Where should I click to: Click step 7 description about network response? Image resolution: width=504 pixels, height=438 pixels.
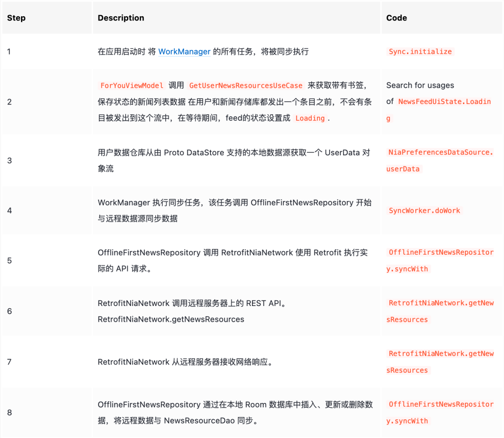point(186,362)
